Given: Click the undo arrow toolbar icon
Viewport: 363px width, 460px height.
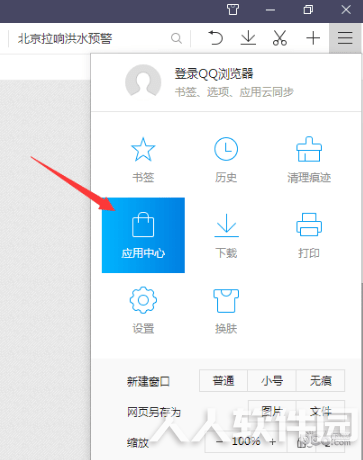Looking at the screenshot, I should tap(215, 38).
